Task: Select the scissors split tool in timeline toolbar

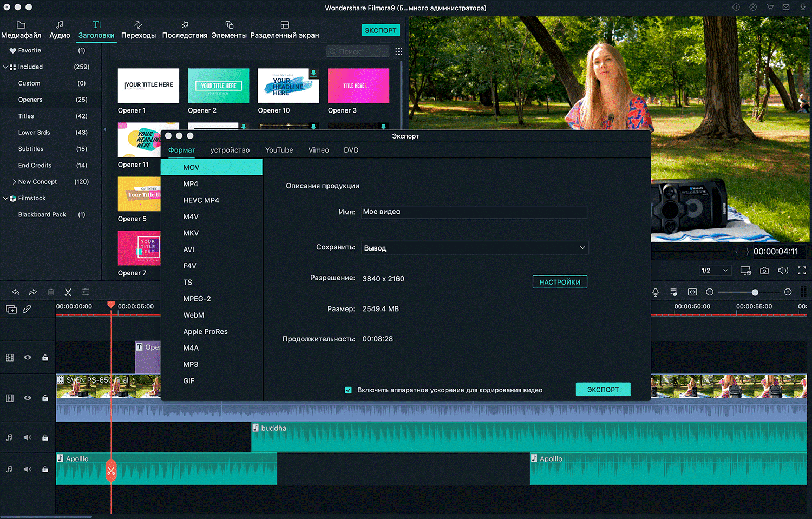Action: [68, 292]
